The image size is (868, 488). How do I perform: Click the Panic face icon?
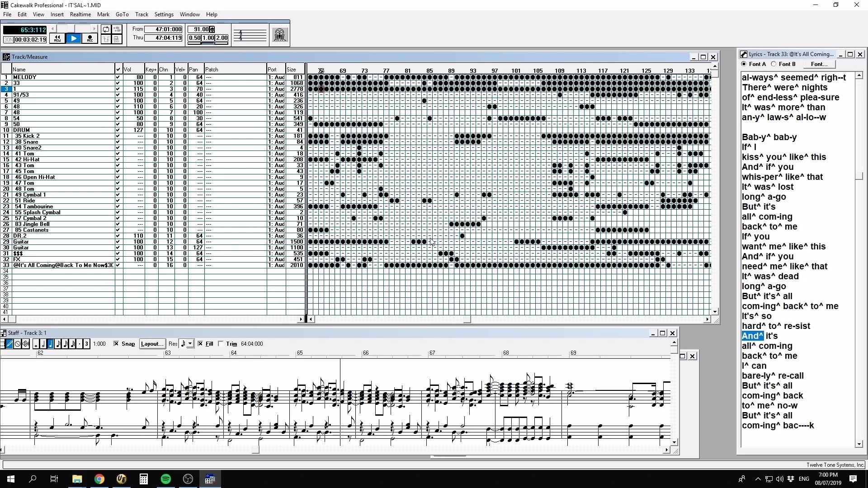point(279,35)
